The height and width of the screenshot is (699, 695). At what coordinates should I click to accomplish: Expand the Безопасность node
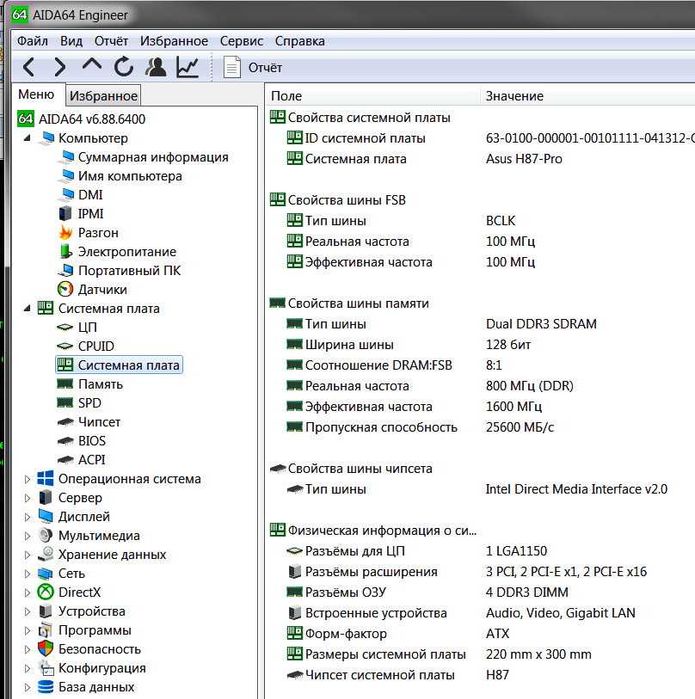tap(27, 649)
